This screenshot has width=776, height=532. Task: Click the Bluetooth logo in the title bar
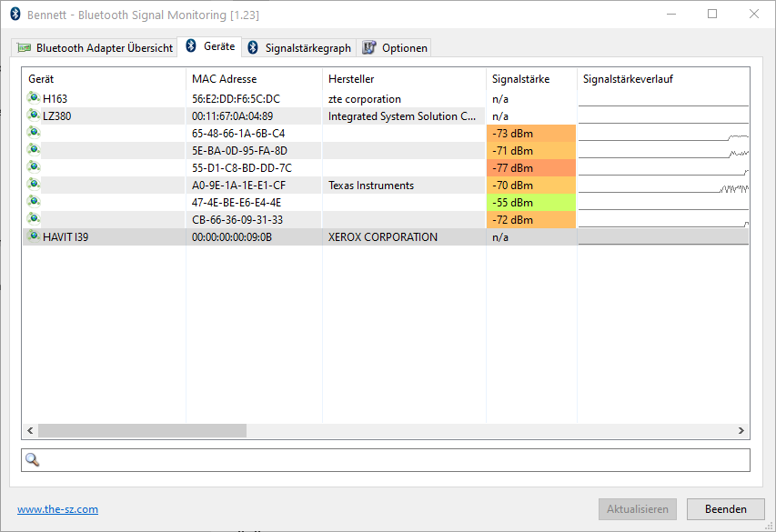tap(15, 14)
